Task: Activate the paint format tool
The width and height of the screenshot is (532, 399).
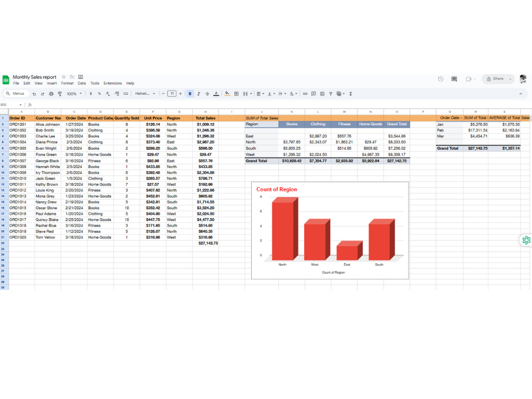Action: [x=60, y=94]
